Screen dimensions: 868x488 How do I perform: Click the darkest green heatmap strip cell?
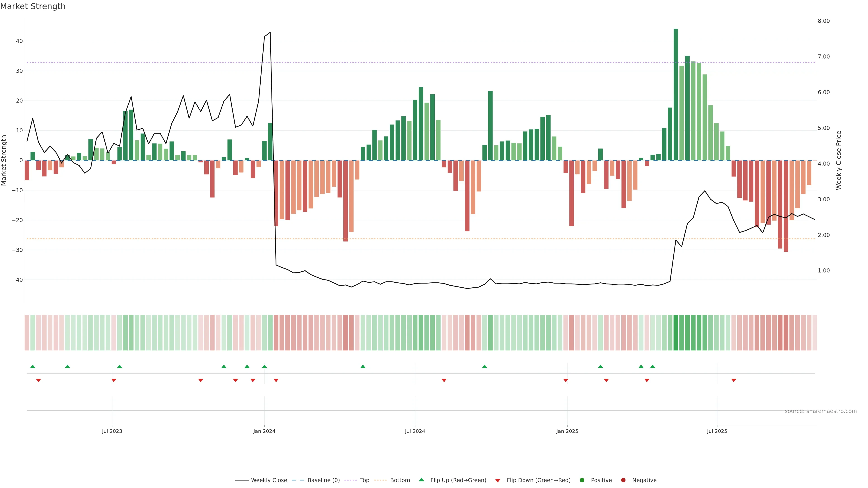pos(676,333)
